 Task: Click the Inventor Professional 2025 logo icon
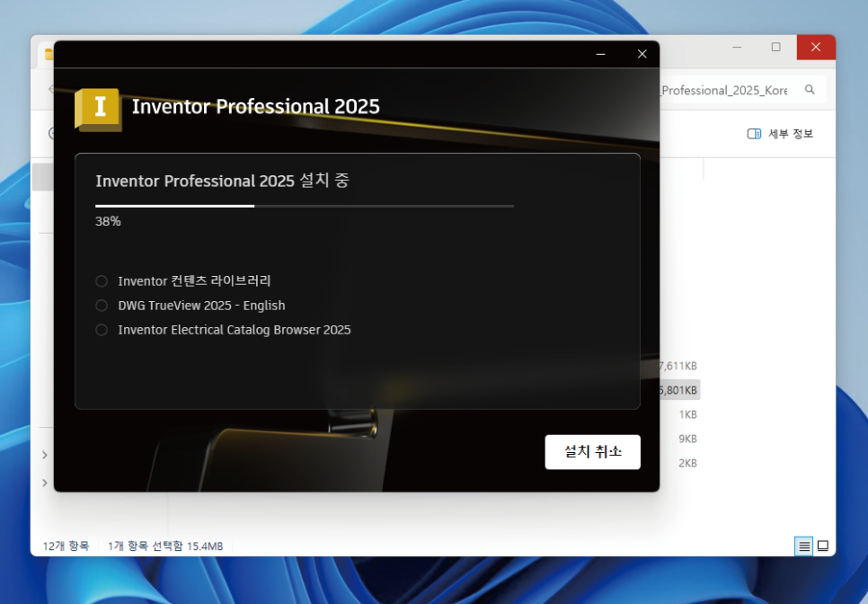click(x=99, y=110)
